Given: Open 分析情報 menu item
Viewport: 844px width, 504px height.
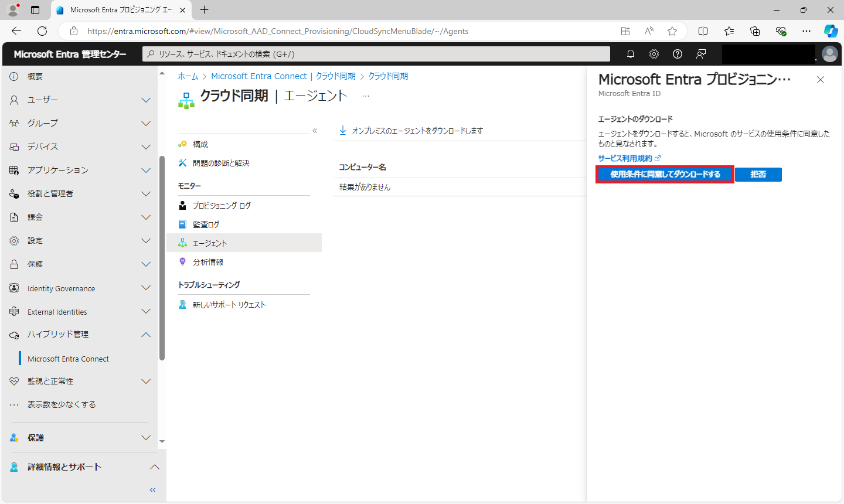Looking at the screenshot, I should click(x=208, y=262).
